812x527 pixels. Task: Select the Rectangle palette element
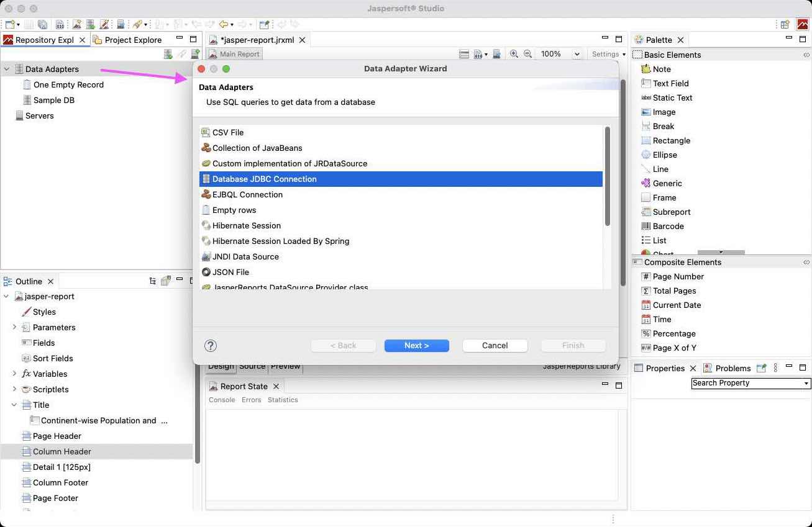pyautogui.click(x=665, y=140)
